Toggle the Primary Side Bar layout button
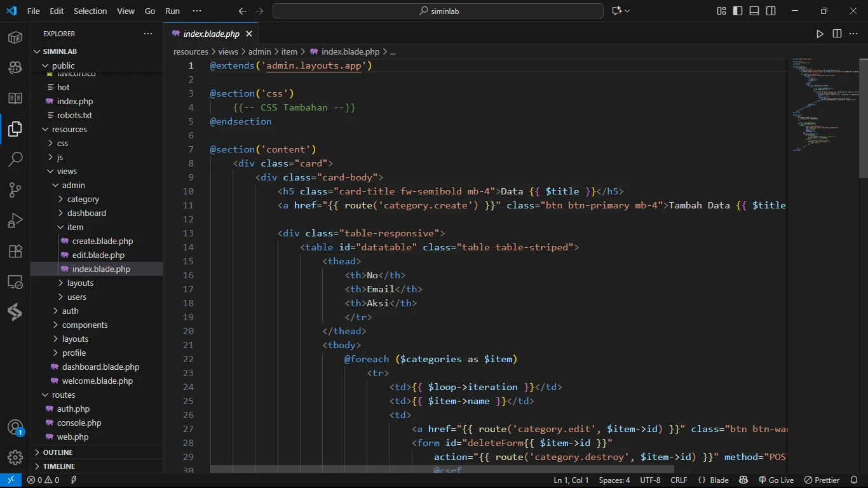The width and height of the screenshot is (868, 488). pos(738,11)
